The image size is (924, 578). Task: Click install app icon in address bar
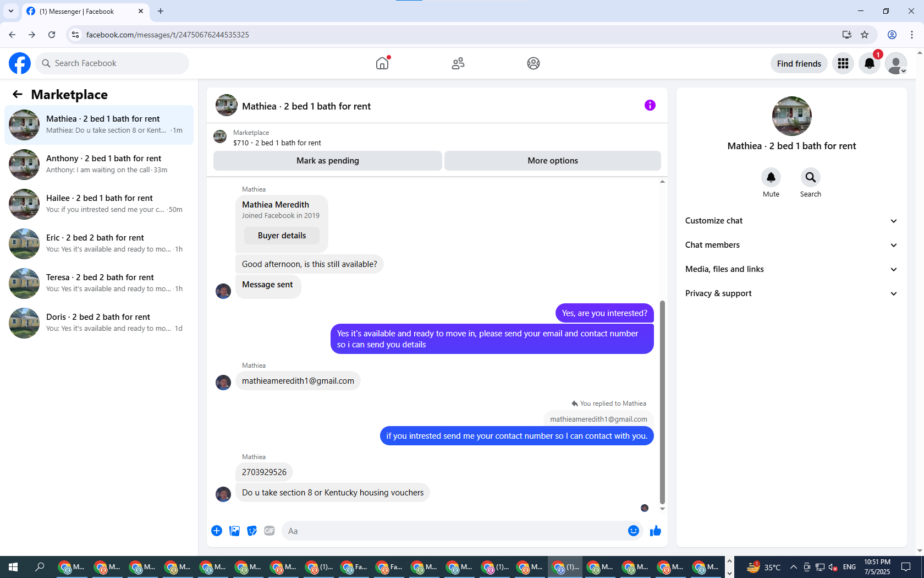click(x=847, y=35)
